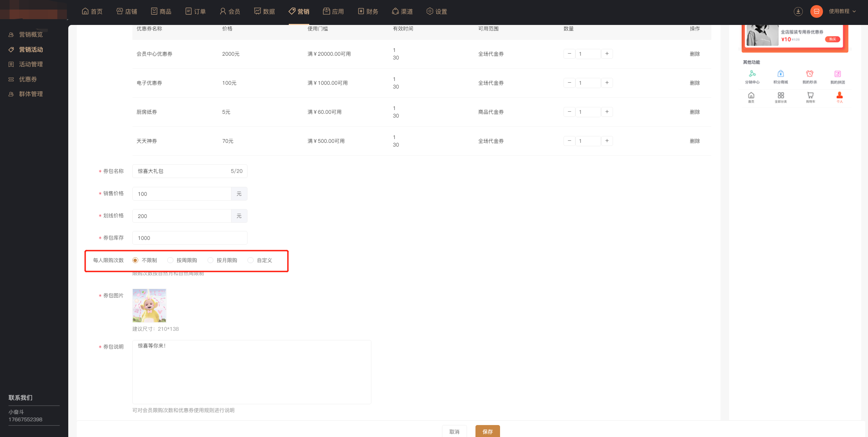The image size is (868, 437).
Task: Delete the 厨房纸券 coupon row
Action: (695, 112)
